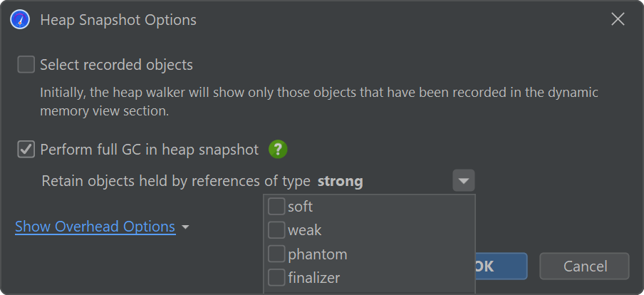Close the Heap Snapshot Options dialog

pyautogui.click(x=618, y=19)
